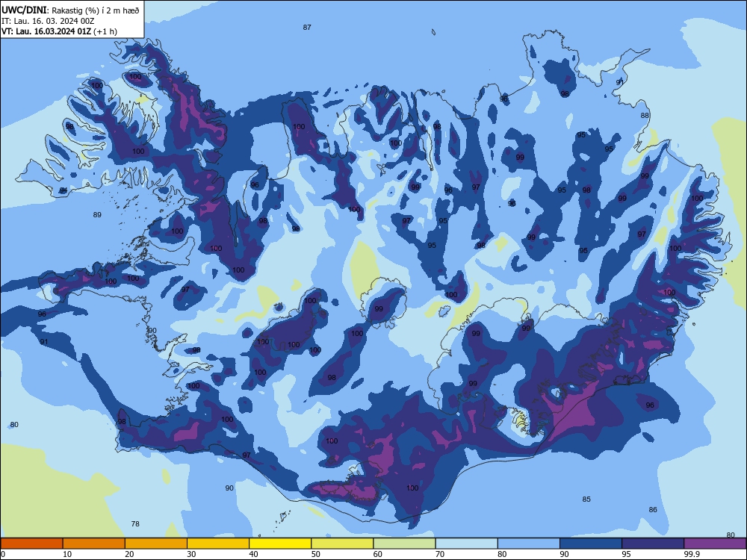Click the 10 label on the color scale

click(67, 554)
